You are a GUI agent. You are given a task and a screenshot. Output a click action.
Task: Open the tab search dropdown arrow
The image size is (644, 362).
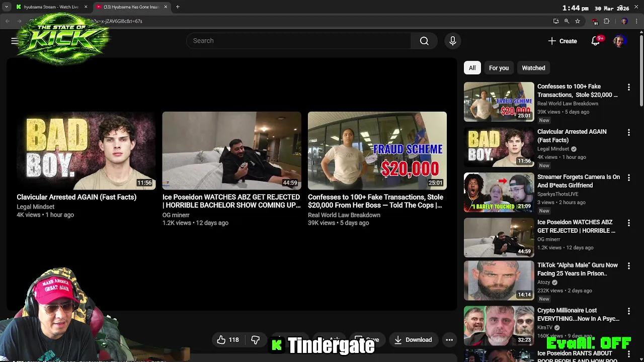coord(6,7)
